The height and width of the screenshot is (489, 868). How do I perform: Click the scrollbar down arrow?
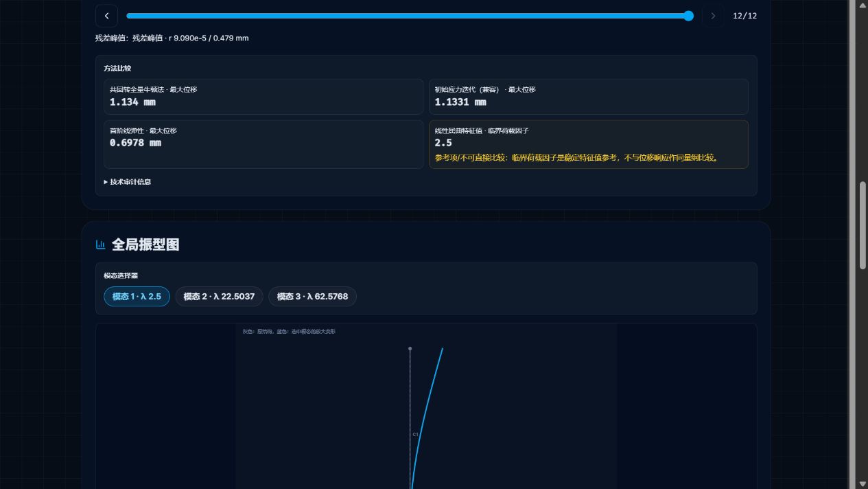pyautogui.click(x=863, y=484)
